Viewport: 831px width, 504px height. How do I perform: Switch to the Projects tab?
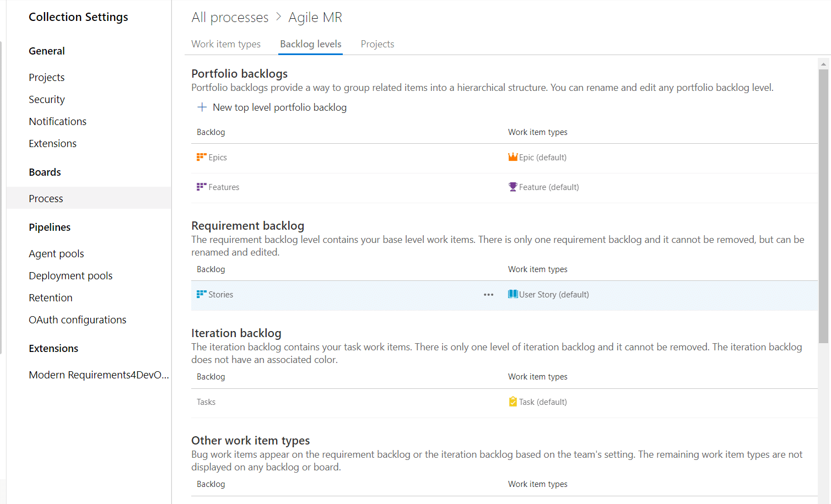click(377, 44)
